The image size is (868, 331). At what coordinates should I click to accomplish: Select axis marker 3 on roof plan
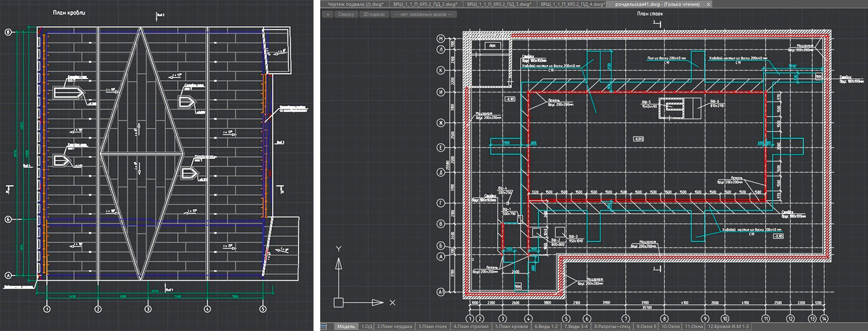coord(148,309)
